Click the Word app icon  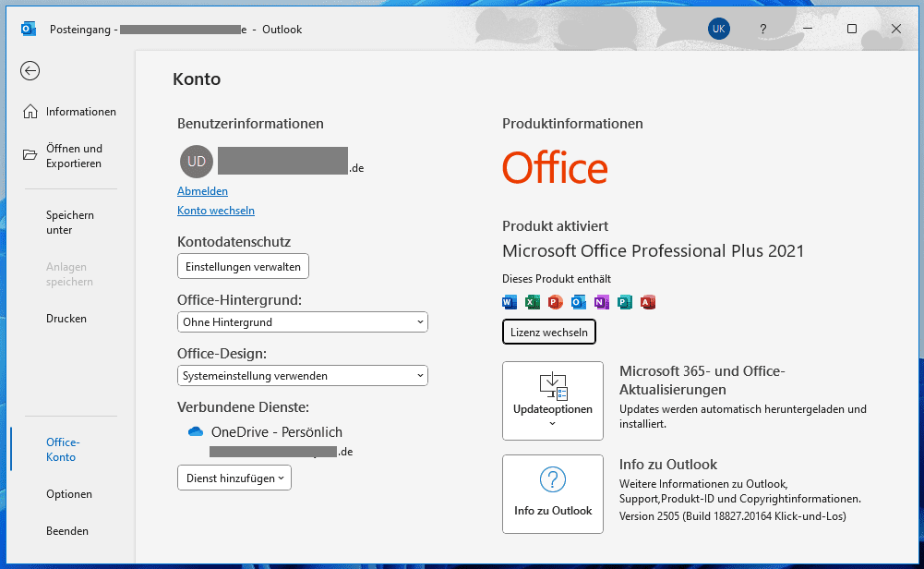click(510, 302)
